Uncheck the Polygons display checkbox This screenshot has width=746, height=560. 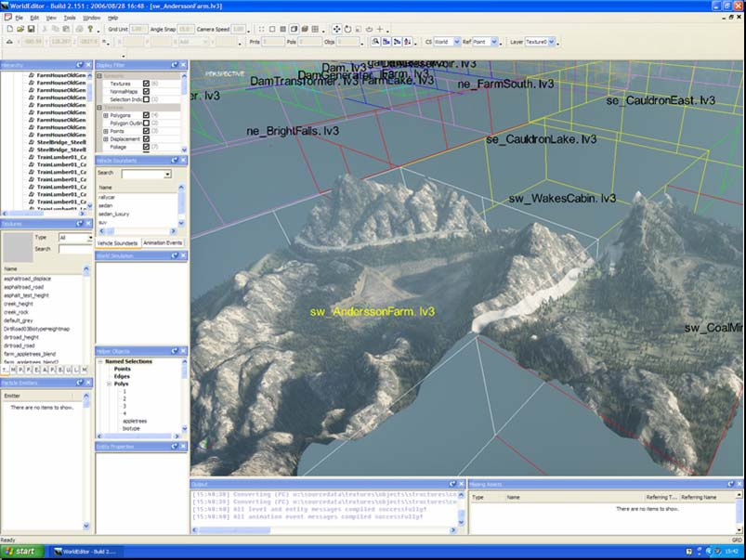146,115
